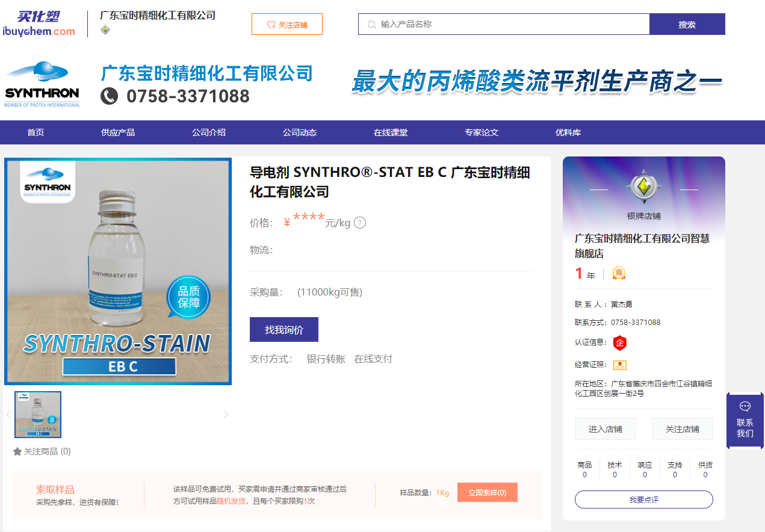Select the product thumbnail below main image

(38, 415)
